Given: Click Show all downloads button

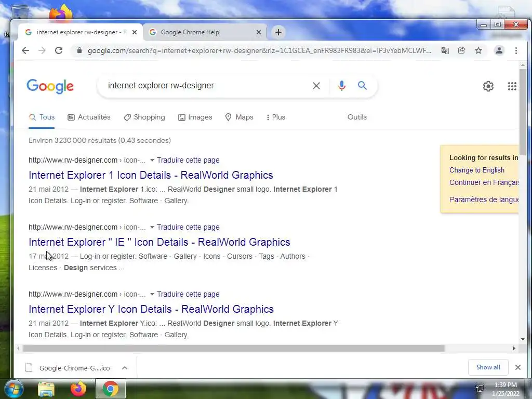Looking at the screenshot, I should 488,367.
